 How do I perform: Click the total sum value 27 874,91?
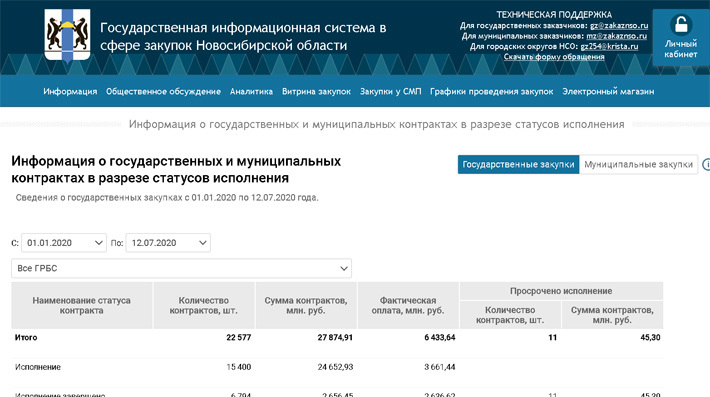[335, 338]
